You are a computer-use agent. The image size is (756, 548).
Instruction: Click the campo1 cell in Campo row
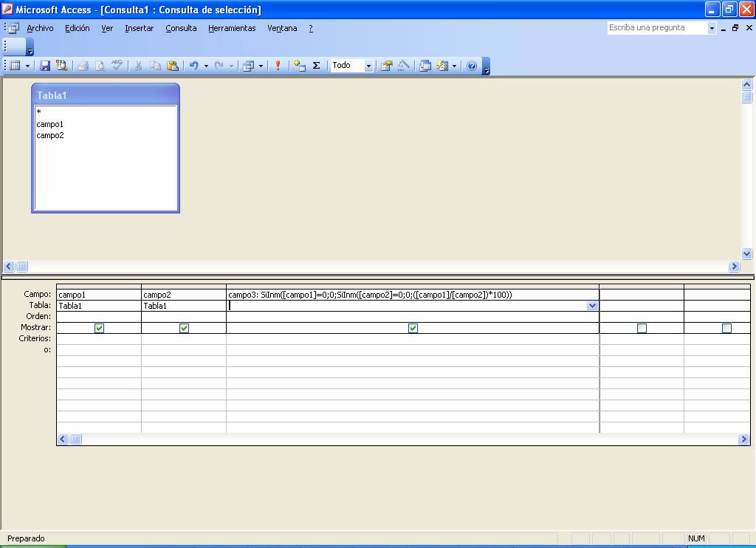click(x=99, y=295)
